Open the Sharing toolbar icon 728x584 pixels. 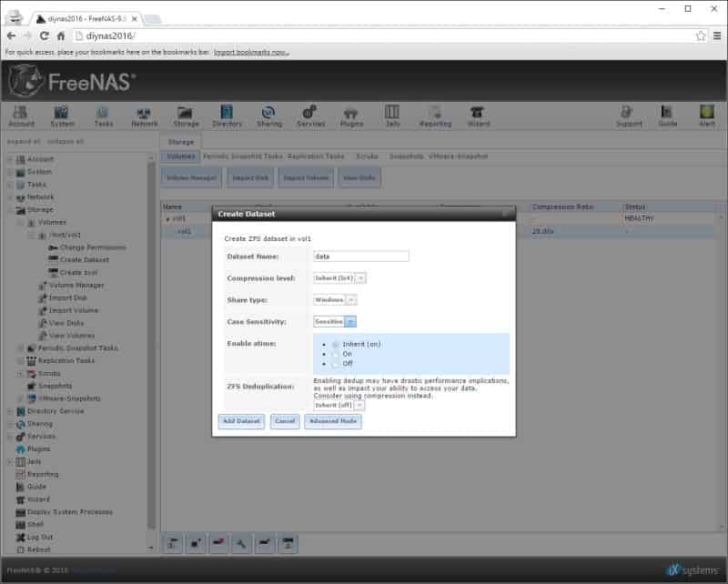(268, 116)
